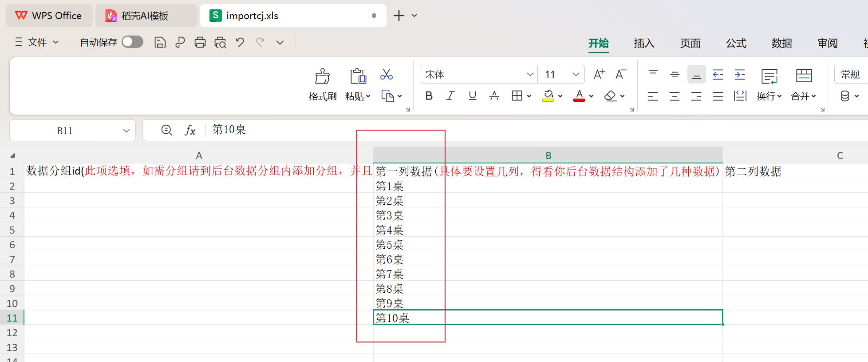The image size is (868, 362).
Task: Apply Underline with the U icon
Action: pyautogui.click(x=472, y=96)
